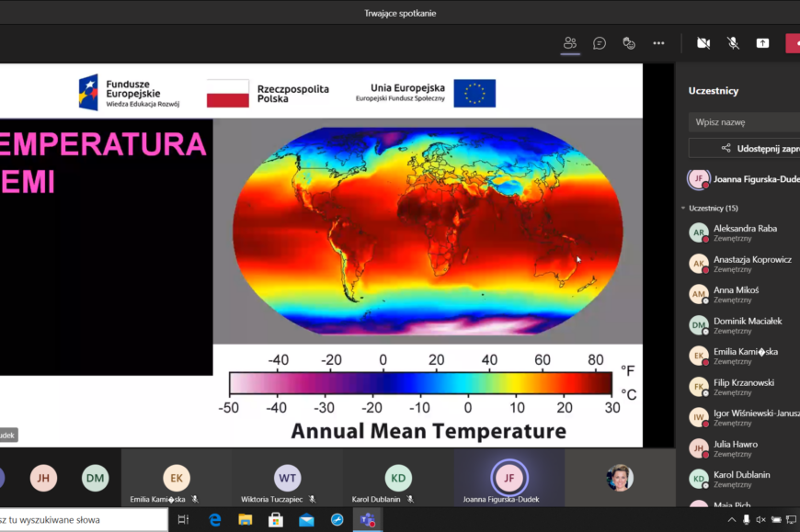
Task: Open the Mail app from taskbar
Action: pos(306,520)
